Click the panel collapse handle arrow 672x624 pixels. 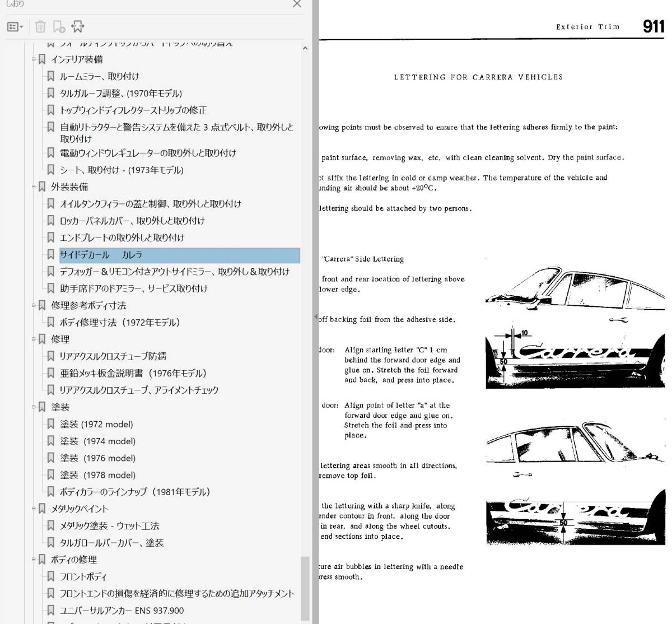pos(315,317)
